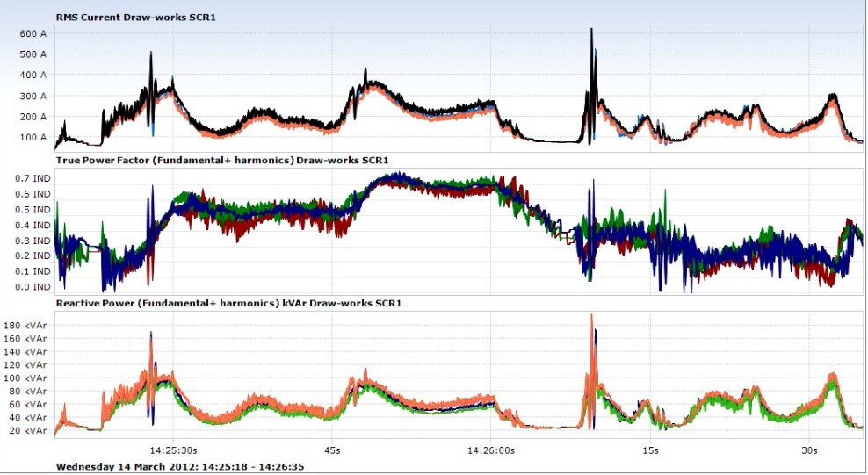868x475 pixels.
Task: Select the 'RMS Current Draw-works SCR1' chart title
Action: (x=135, y=18)
